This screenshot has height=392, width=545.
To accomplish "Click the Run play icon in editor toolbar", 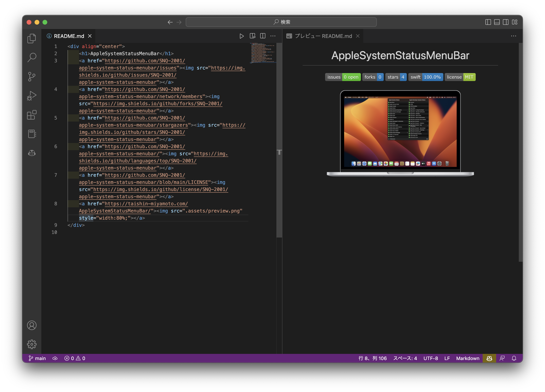I will [242, 36].
